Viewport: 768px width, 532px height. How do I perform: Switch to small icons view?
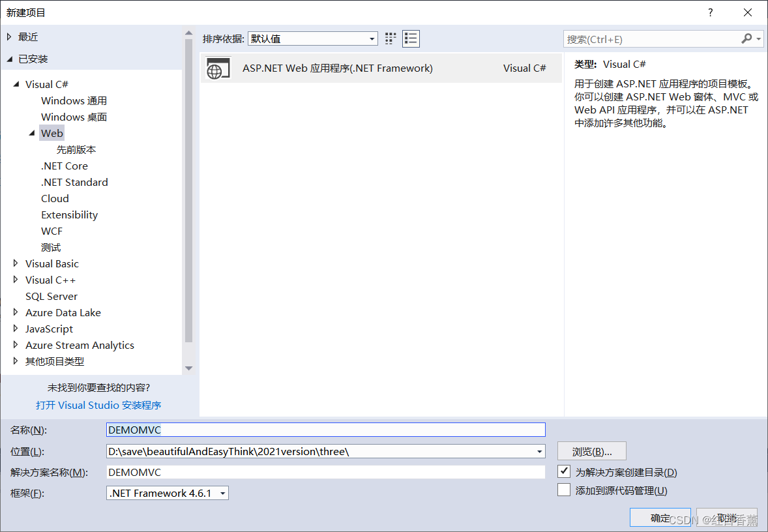391,38
